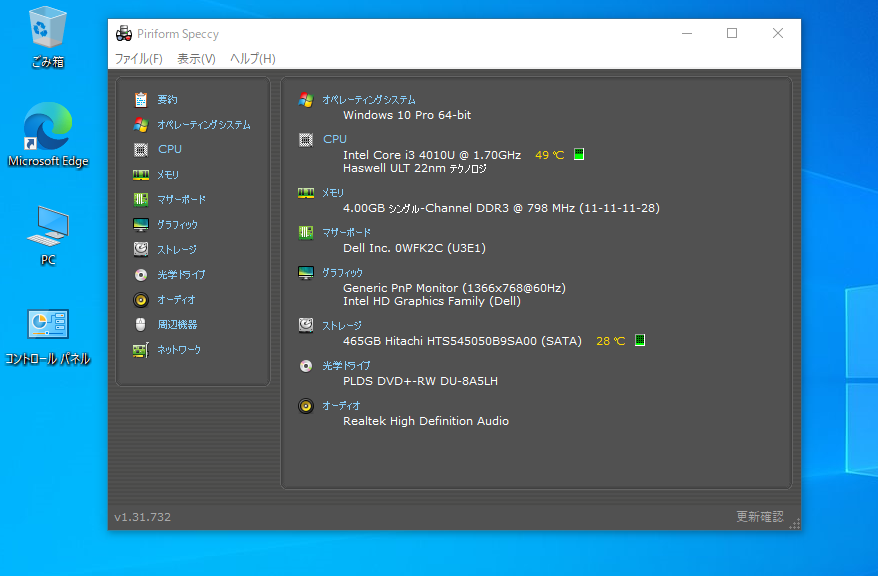Open the グラフィック heading link in summary

pyautogui.click(x=342, y=273)
